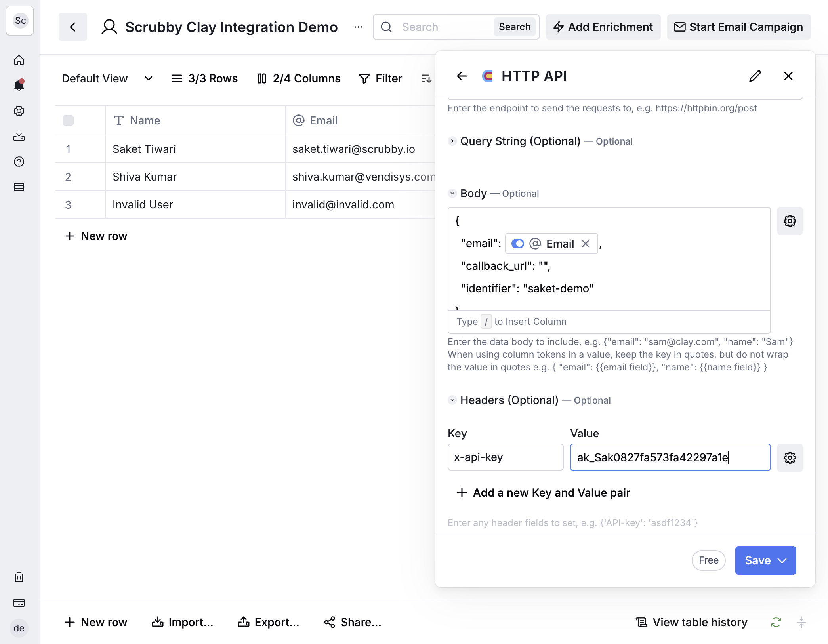Open the trash icon in sidebar
The height and width of the screenshot is (644, 828).
(19, 577)
